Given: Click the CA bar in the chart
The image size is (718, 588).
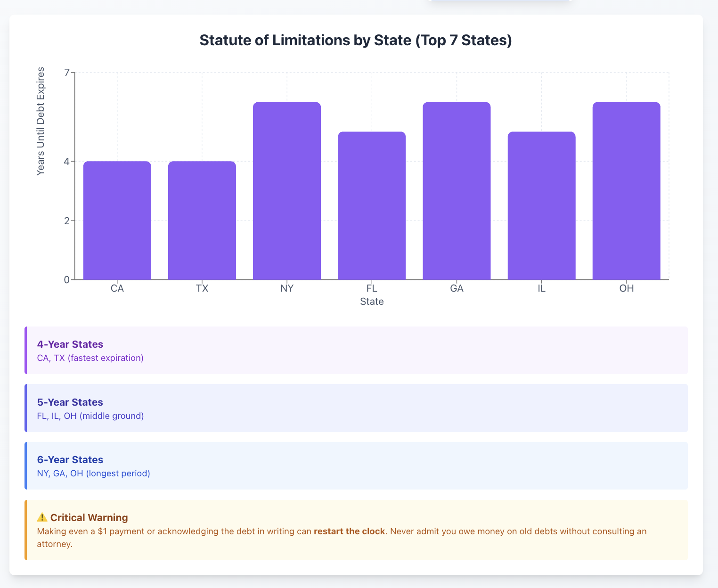Looking at the screenshot, I should [117, 220].
